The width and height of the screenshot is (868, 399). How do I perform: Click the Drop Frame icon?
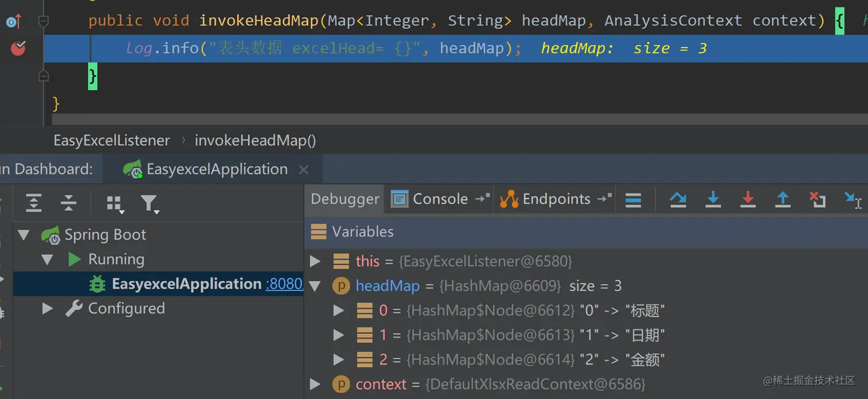pyautogui.click(x=817, y=199)
